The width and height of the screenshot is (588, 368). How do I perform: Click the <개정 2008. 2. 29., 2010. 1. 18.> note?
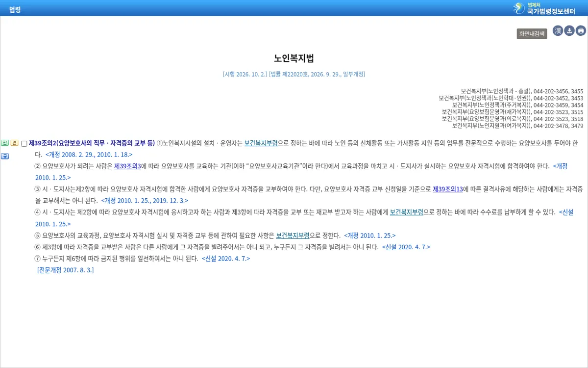[x=89, y=155]
